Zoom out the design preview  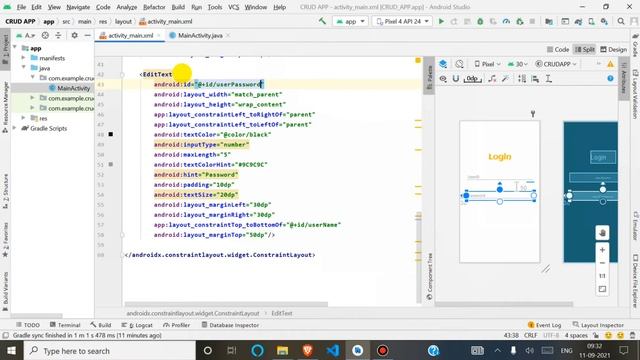click(x=602, y=263)
